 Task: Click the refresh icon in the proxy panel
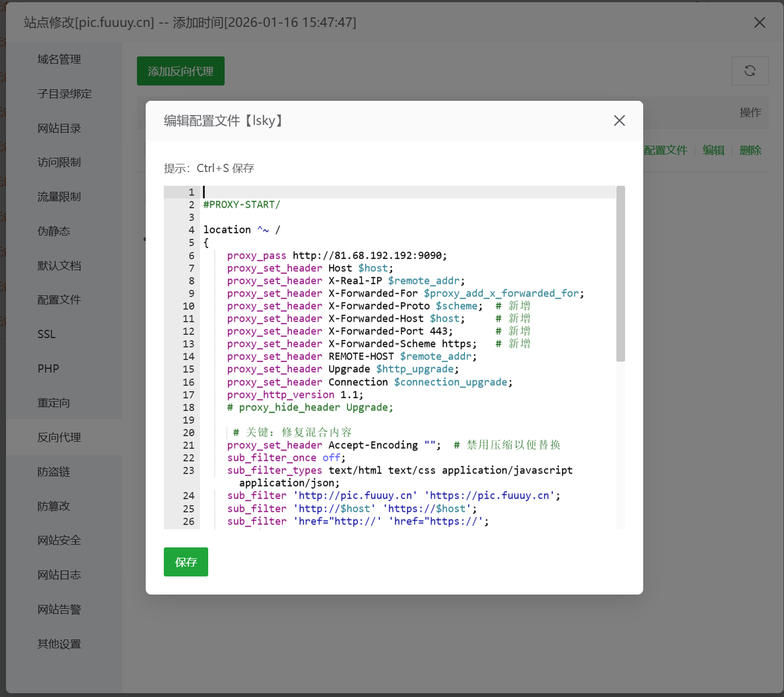(749, 71)
